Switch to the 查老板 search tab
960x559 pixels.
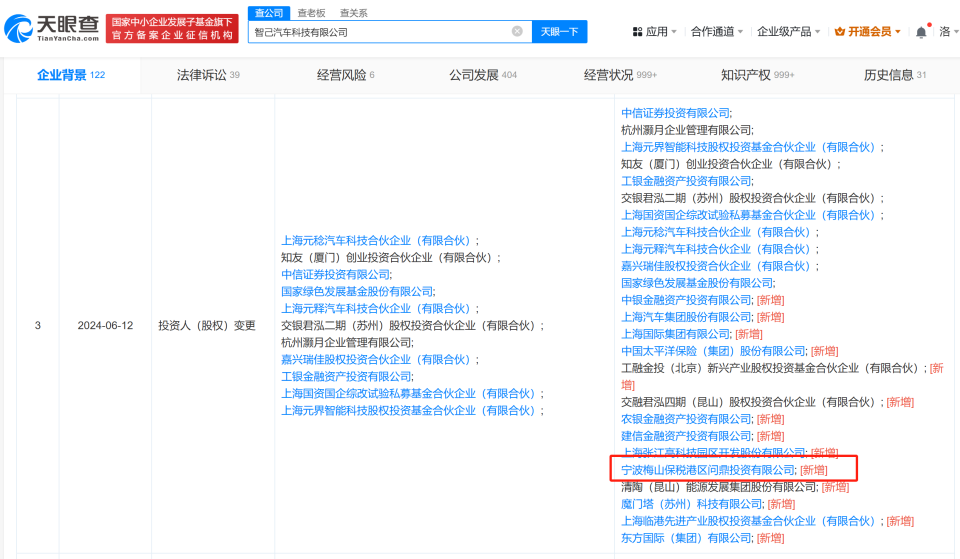(311, 13)
